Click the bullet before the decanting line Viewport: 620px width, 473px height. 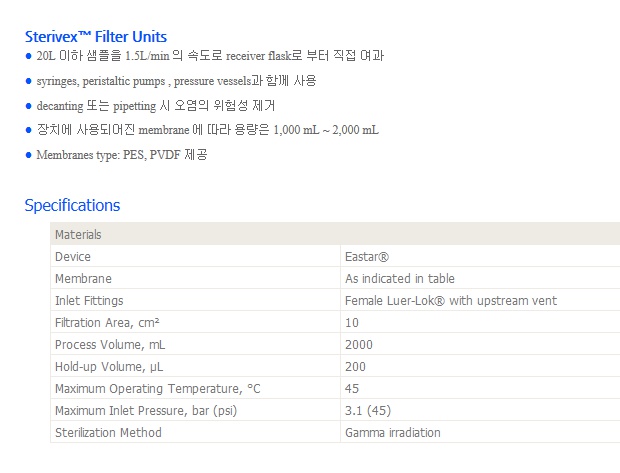28,105
